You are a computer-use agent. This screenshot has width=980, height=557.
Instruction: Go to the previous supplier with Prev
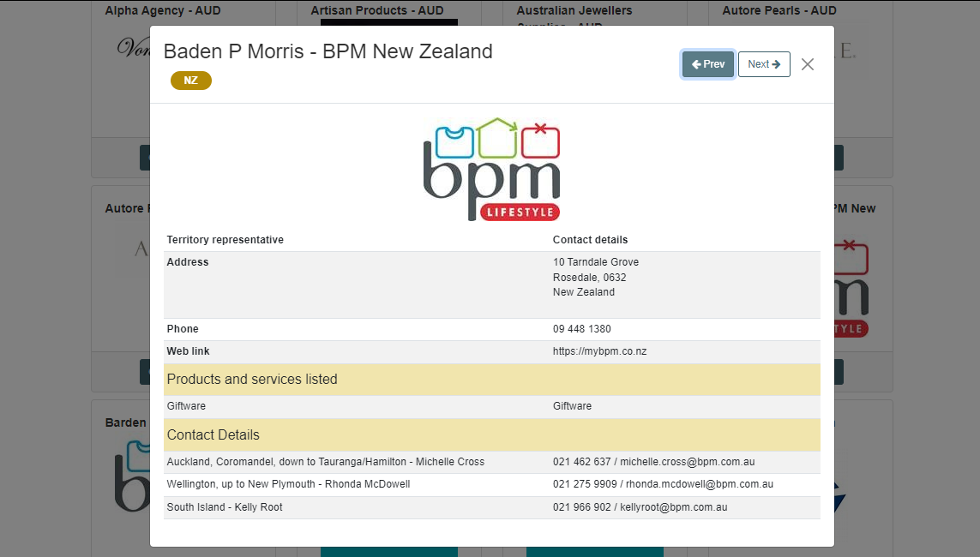pyautogui.click(x=707, y=64)
